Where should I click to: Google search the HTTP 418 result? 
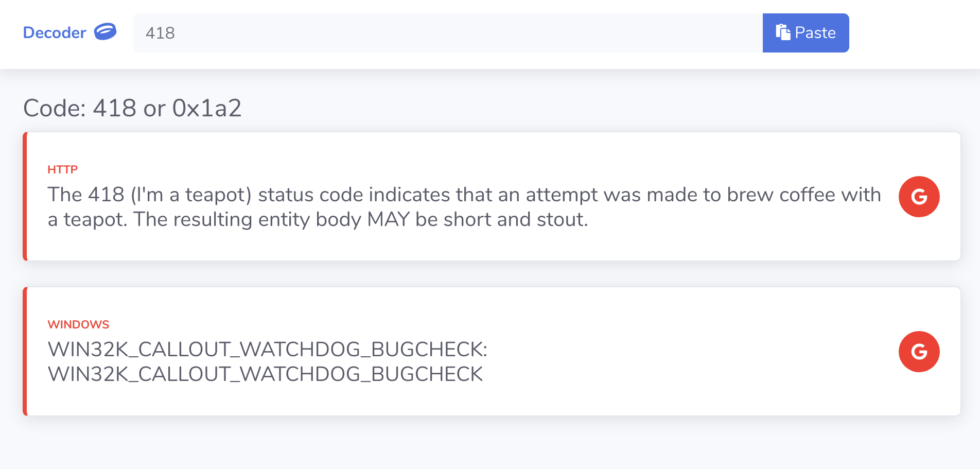pyautogui.click(x=919, y=197)
